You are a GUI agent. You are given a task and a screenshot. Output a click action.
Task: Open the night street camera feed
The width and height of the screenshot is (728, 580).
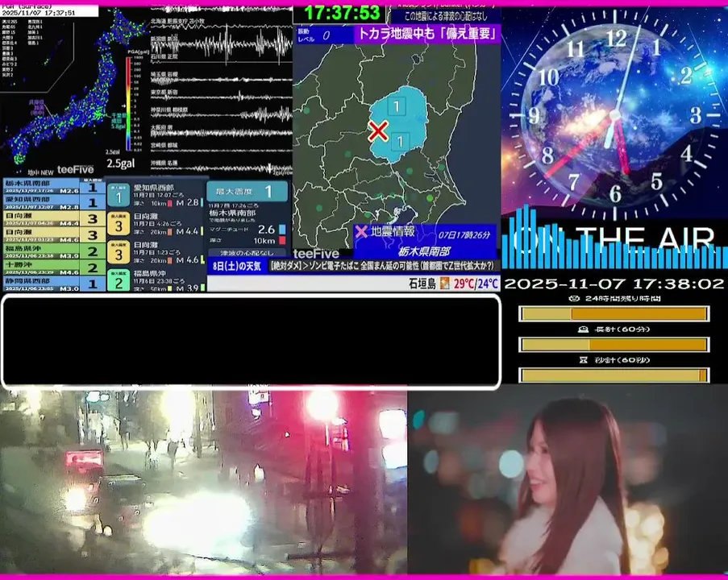[x=203, y=482]
